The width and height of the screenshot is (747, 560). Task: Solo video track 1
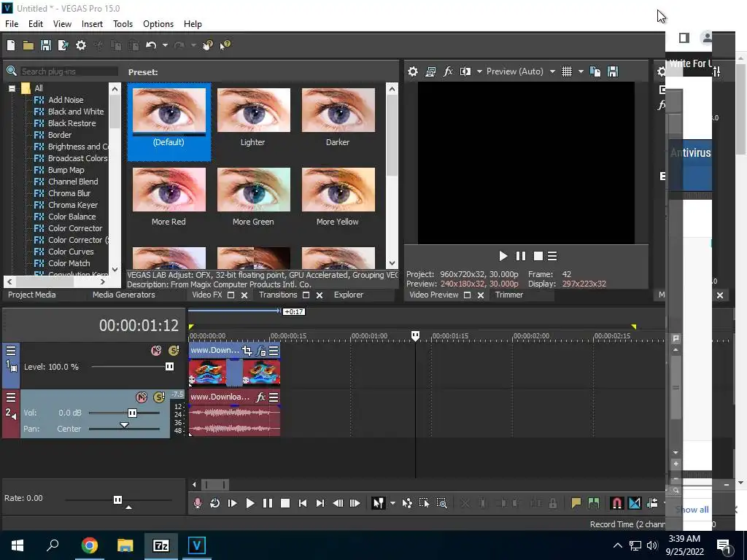click(x=174, y=351)
